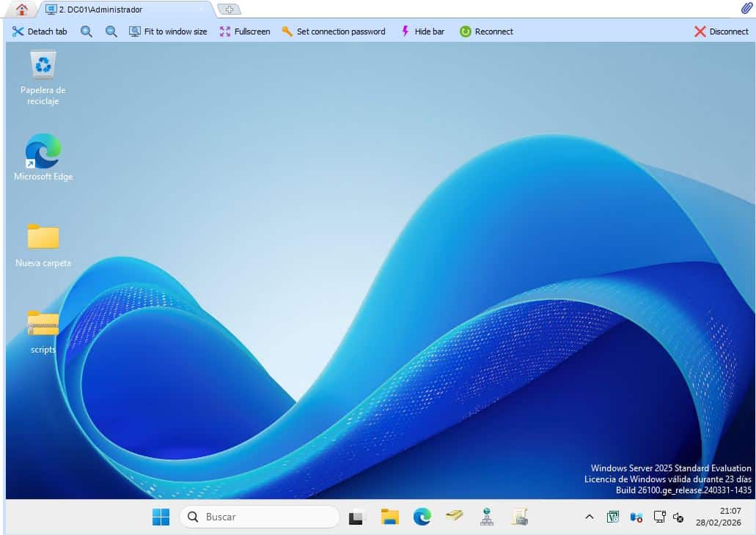Select the Nueva carpeta desktop folder

click(43, 237)
